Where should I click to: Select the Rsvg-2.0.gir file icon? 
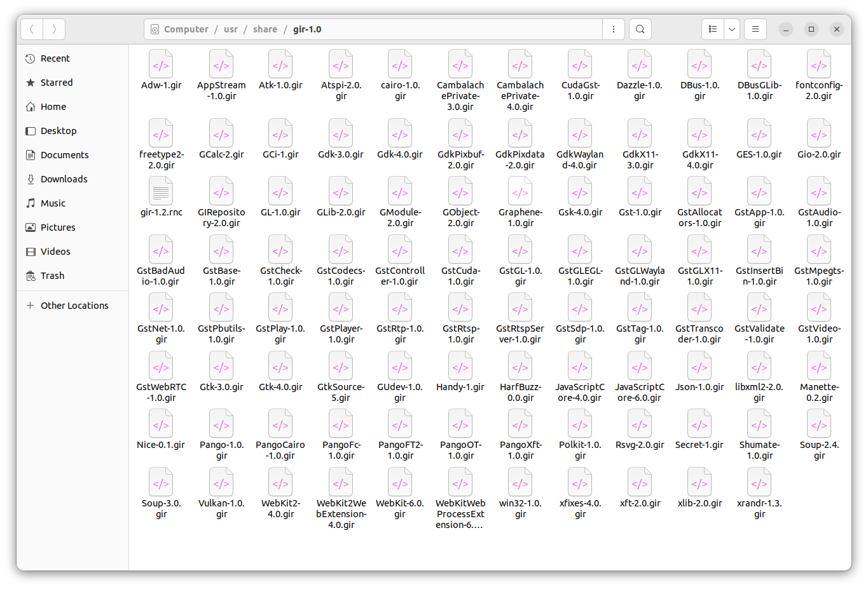(640, 424)
